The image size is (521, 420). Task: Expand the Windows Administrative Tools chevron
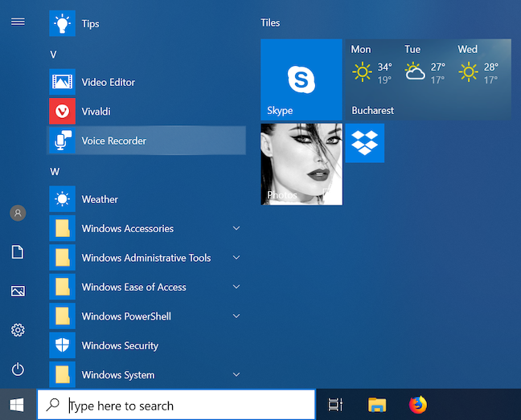[236, 258]
